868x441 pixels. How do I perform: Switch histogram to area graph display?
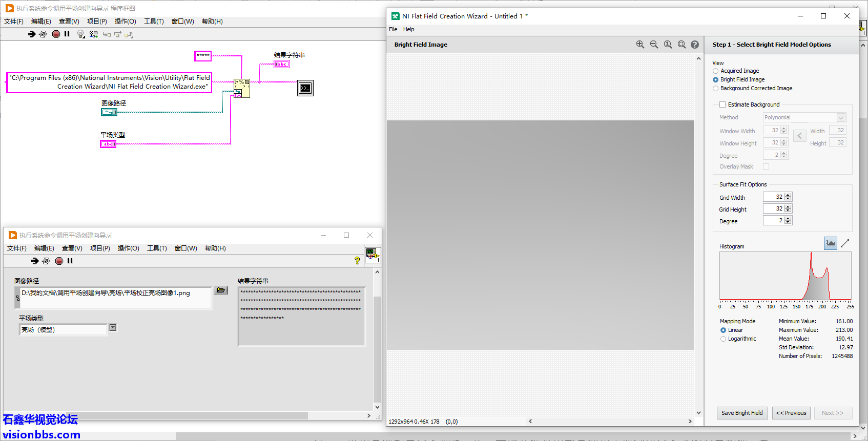831,243
